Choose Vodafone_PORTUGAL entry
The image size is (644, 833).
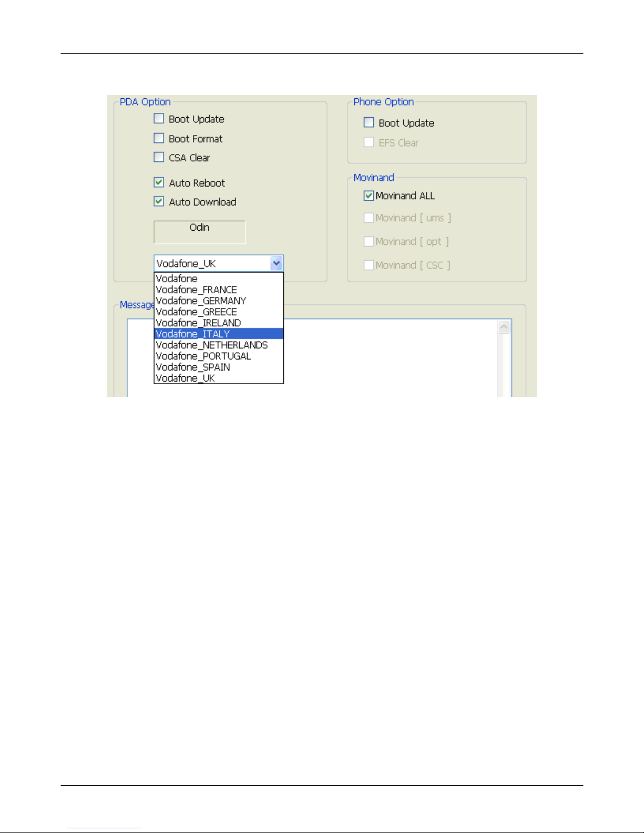coord(219,356)
